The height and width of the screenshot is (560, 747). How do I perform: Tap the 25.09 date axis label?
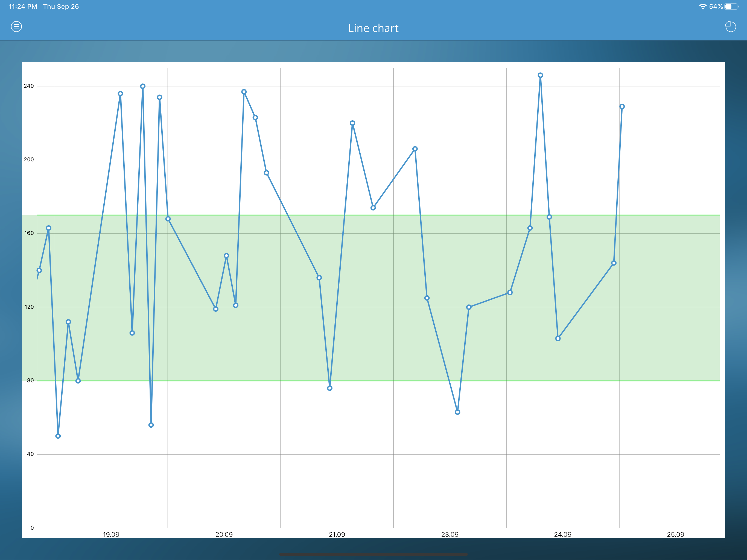pyautogui.click(x=675, y=534)
